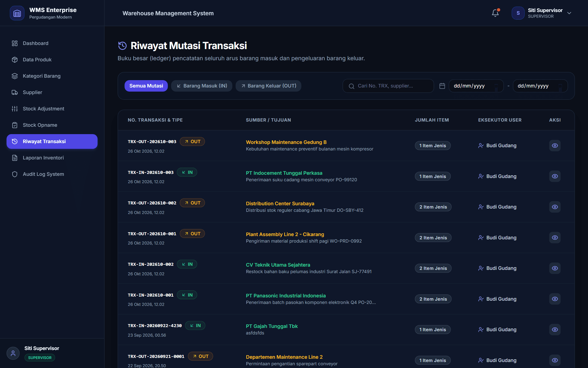View details of TRX-IN-202610-003 via eye icon
The height and width of the screenshot is (368, 588).
[555, 176]
